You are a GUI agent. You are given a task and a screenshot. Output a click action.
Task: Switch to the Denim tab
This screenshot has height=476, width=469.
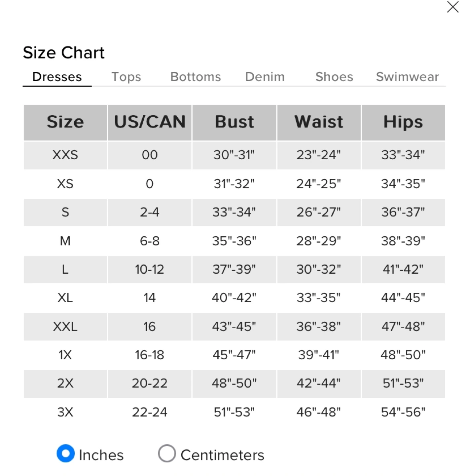click(265, 77)
